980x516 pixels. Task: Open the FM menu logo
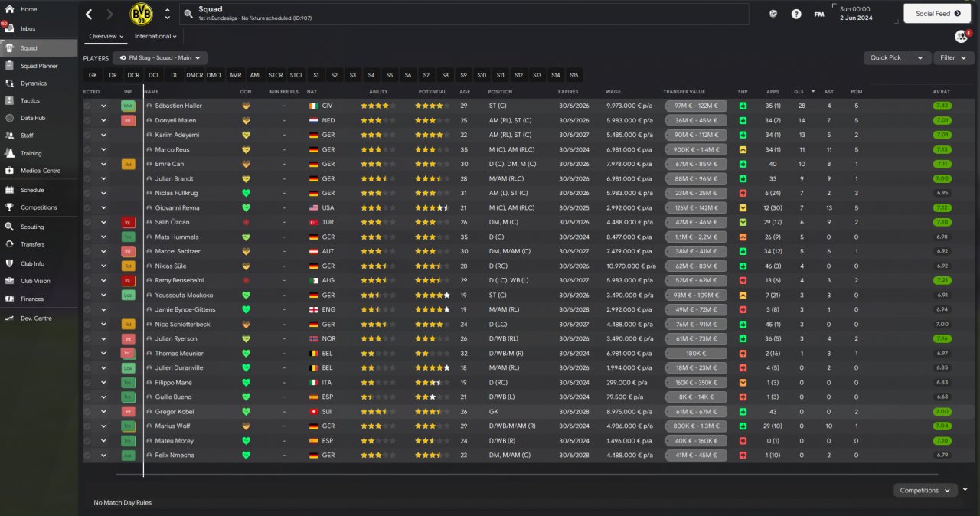tap(819, 14)
